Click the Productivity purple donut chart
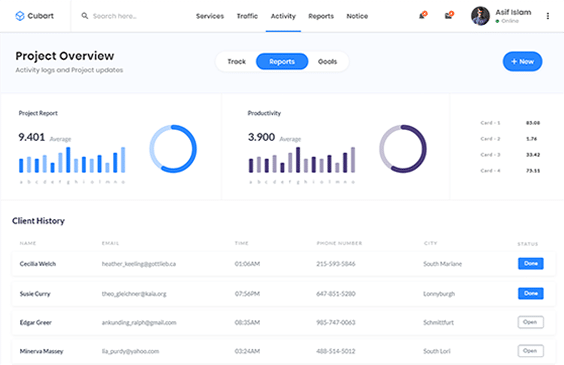Screen dimensions: 564x365 (x=403, y=149)
